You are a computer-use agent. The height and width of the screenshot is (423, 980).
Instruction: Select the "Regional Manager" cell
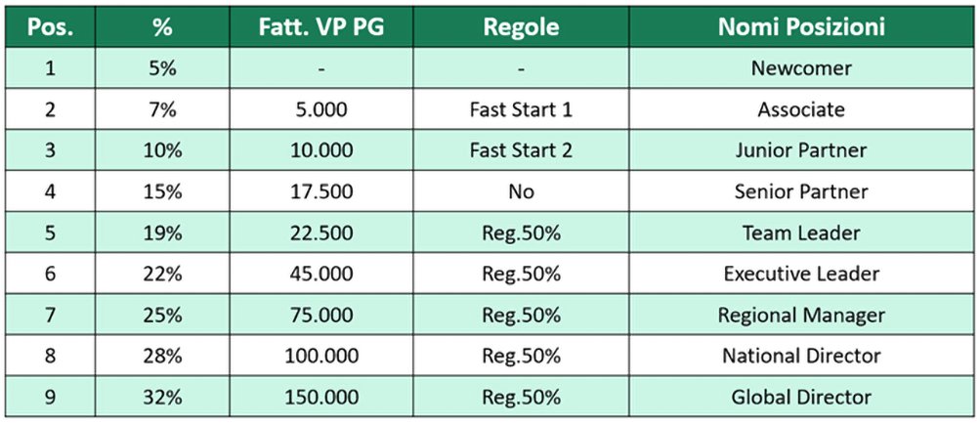click(x=800, y=315)
